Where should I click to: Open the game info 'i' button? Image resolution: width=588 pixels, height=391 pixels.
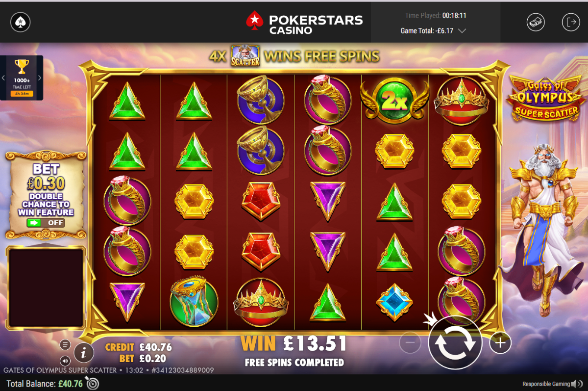(84, 352)
